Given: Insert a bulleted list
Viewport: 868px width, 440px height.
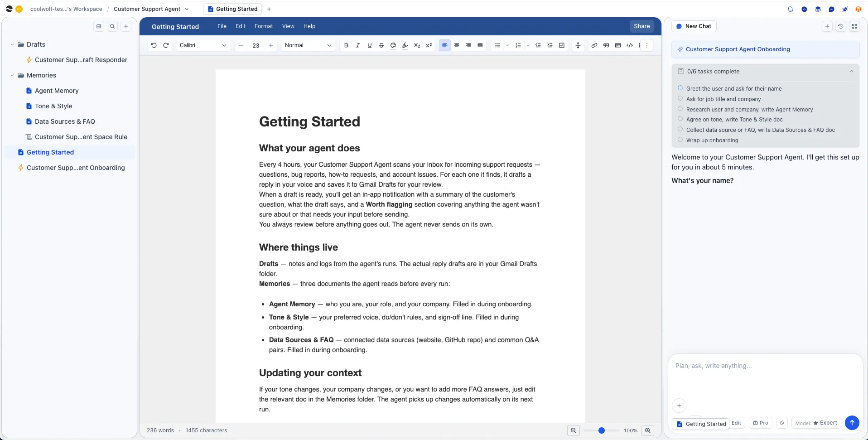Looking at the screenshot, I should point(497,45).
